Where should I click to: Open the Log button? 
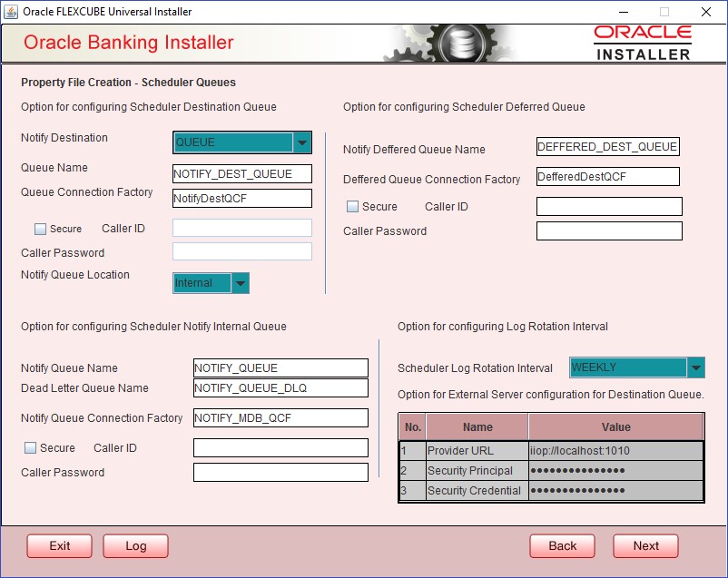(135, 546)
